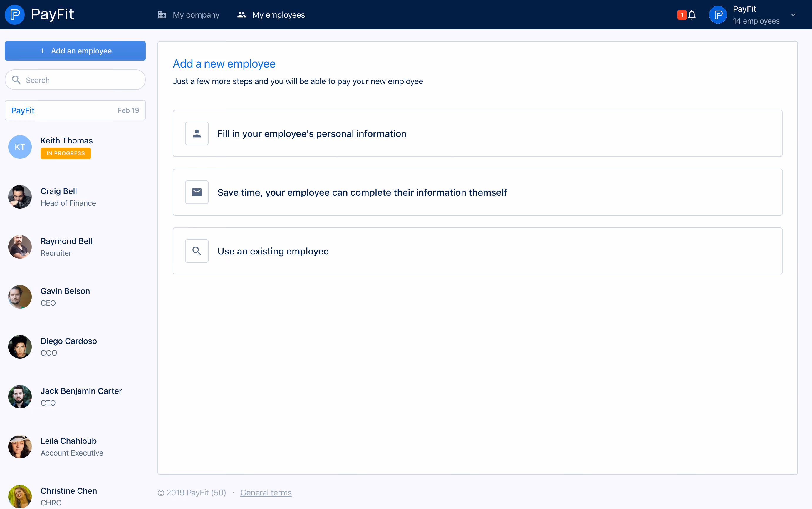Open Raymond Bell's profile photo
The width and height of the screenshot is (812, 509).
point(20,247)
